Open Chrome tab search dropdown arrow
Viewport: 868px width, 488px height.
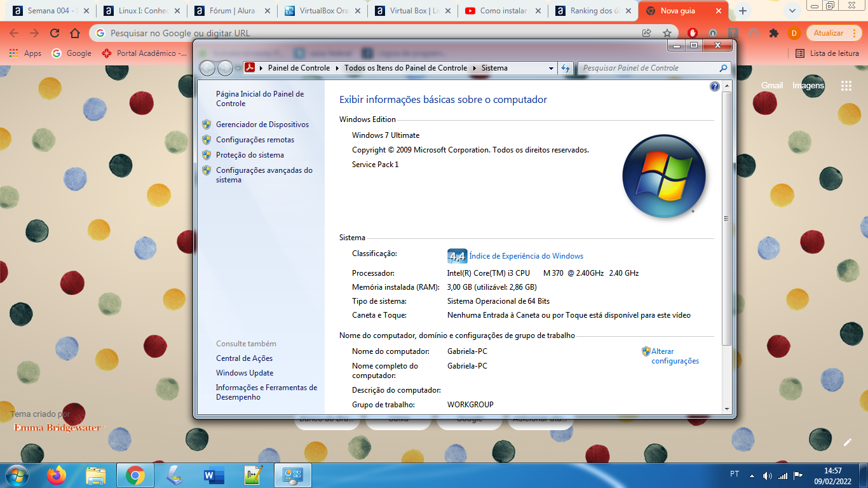click(792, 11)
